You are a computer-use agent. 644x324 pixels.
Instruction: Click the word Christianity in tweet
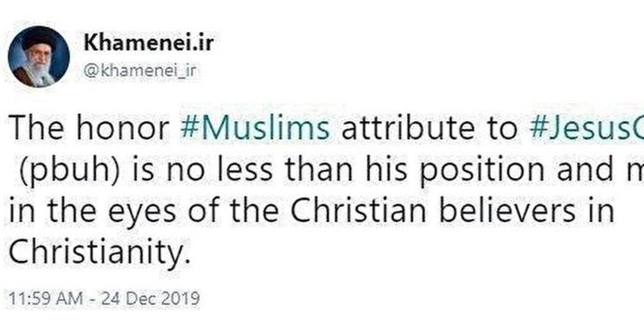click(99, 251)
